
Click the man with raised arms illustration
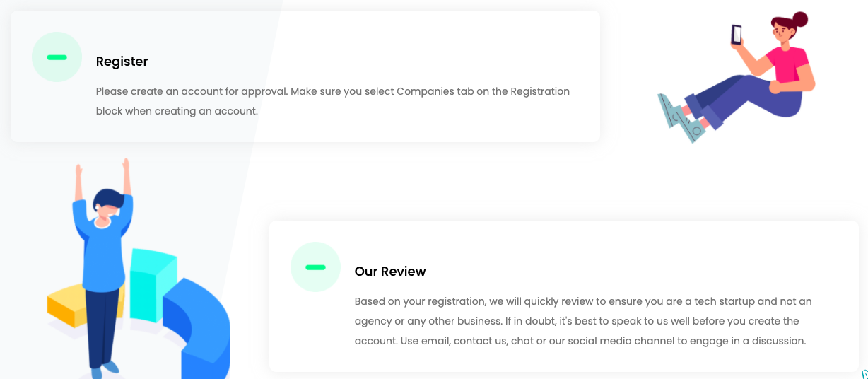point(103,262)
